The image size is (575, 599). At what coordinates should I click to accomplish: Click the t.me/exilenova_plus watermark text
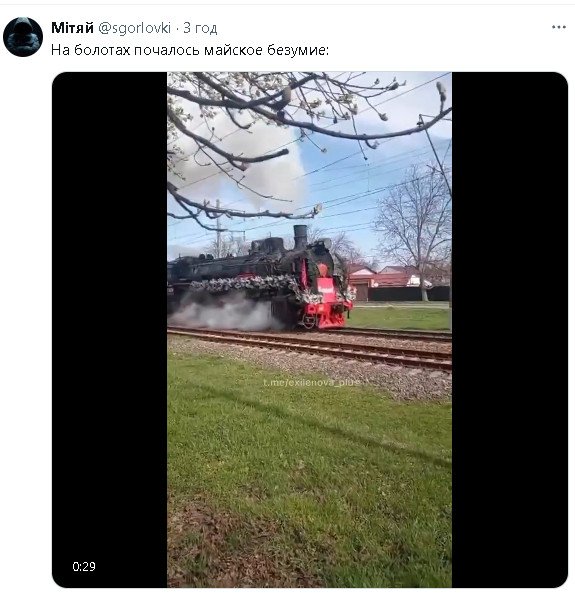pyautogui.click(x=311, y=382)
